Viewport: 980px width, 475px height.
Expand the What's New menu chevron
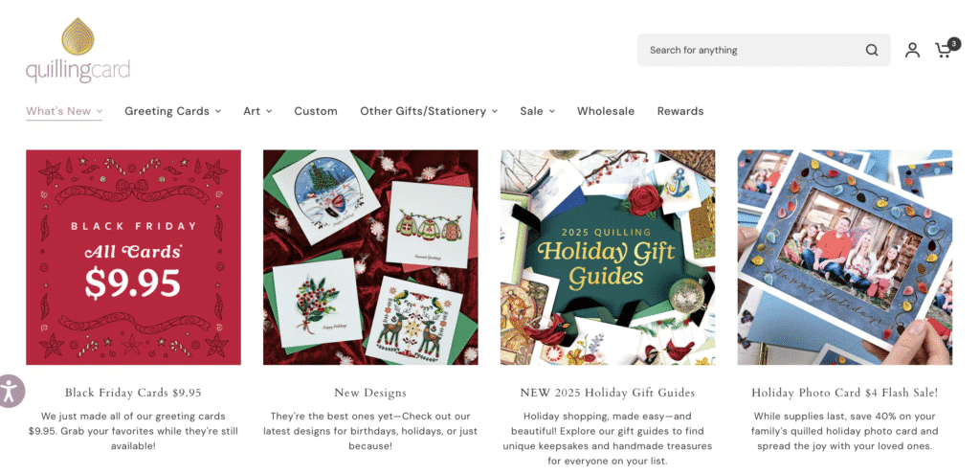pos(100,111)
